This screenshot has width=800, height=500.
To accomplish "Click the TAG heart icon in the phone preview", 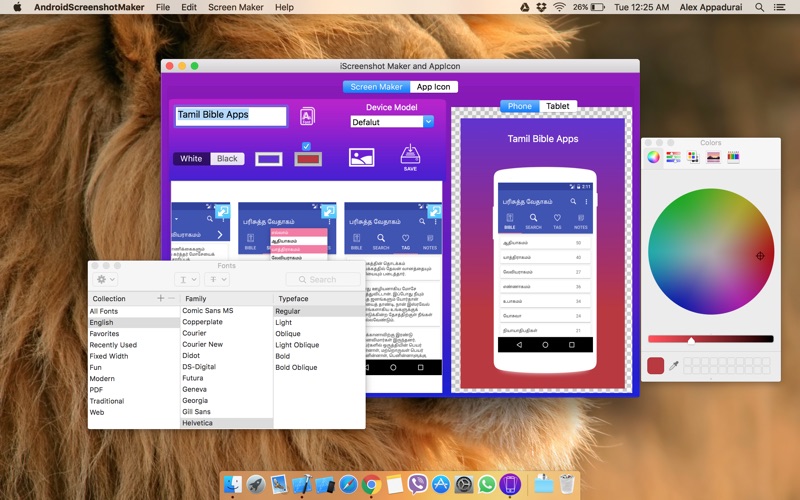I will (557, 220).
